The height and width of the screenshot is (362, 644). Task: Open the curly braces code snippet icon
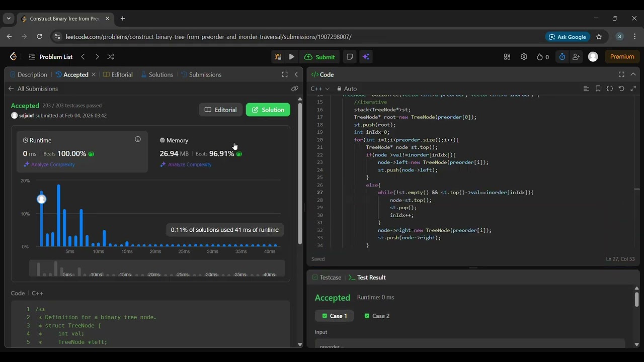[x=610, y=88]
